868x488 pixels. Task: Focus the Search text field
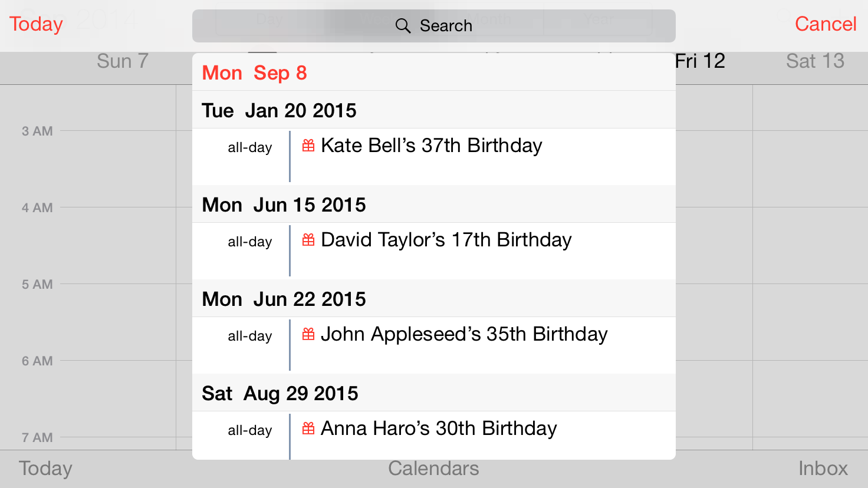click(x=446, y=26)
